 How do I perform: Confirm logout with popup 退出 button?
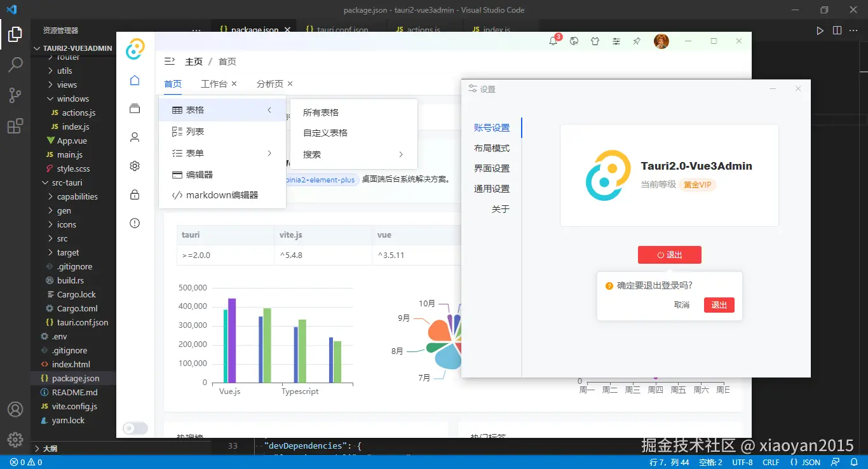[x=719, y=305]
